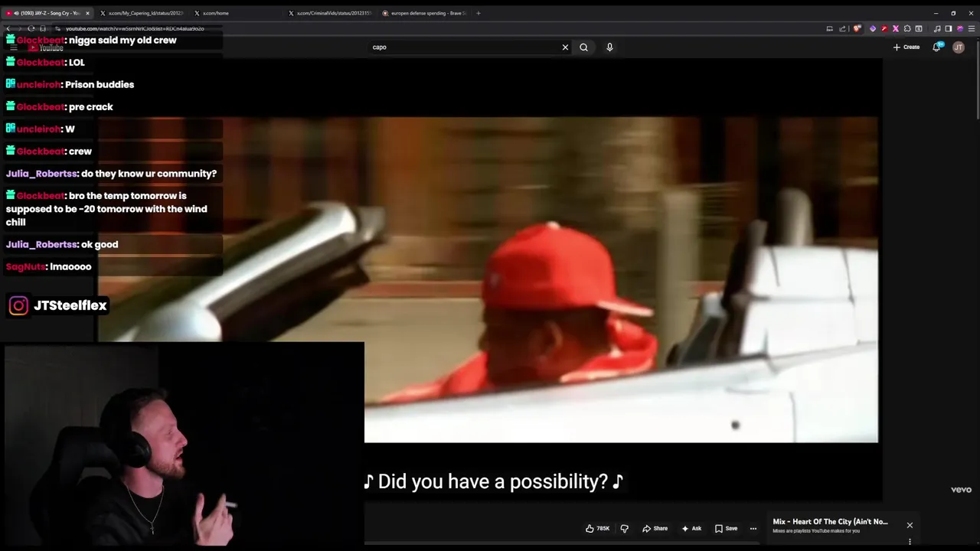Open the YouTube guide hamburger menu
Image resolution: width=980 pixels, height=551 pixels.
click(x=13, y=47)
